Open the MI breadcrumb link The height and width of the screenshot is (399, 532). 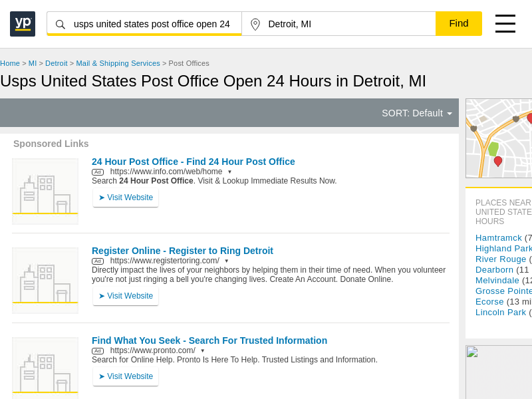point(33,63)
